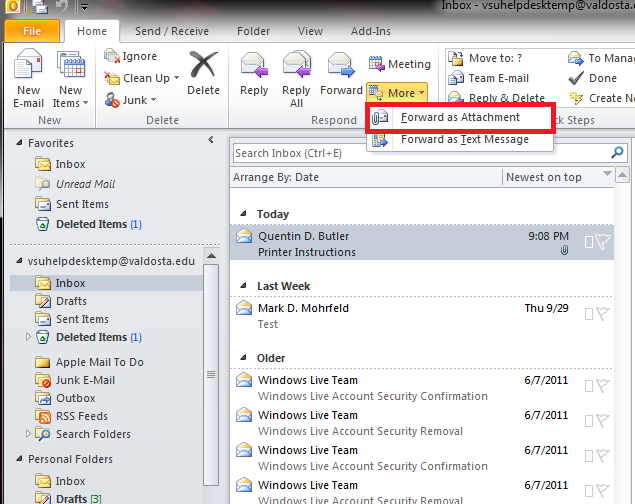635x504 pixels.
Task: Click To Manager quick step
Action: [x=601, y=58]
